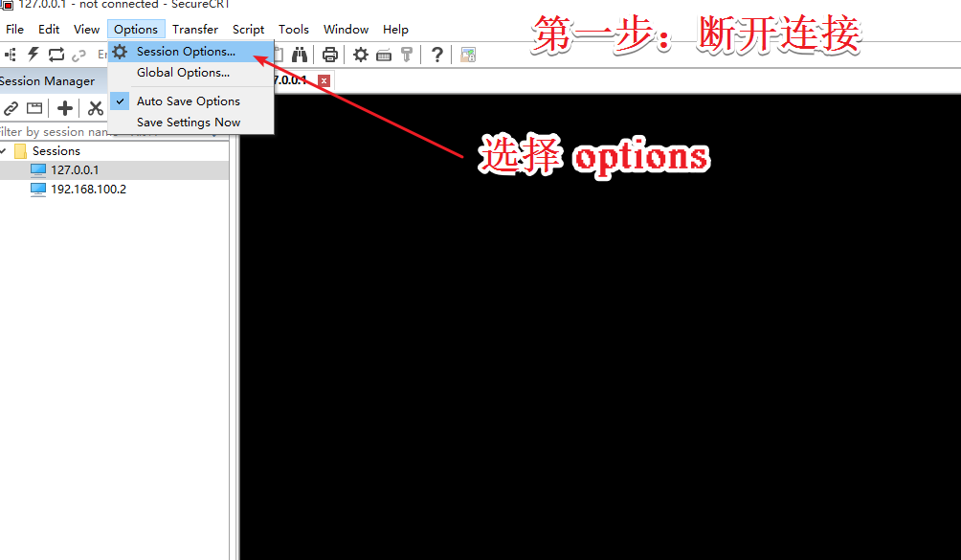Close the 127.0.0.1 tab with red X

[x=324, y=80]
